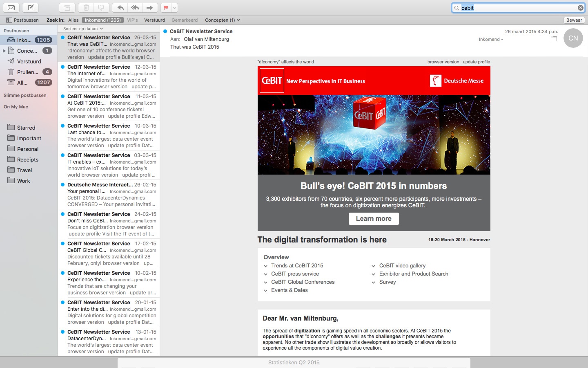
Task: Click the CeBIT hero image with red cube
Action: point(374,135)
